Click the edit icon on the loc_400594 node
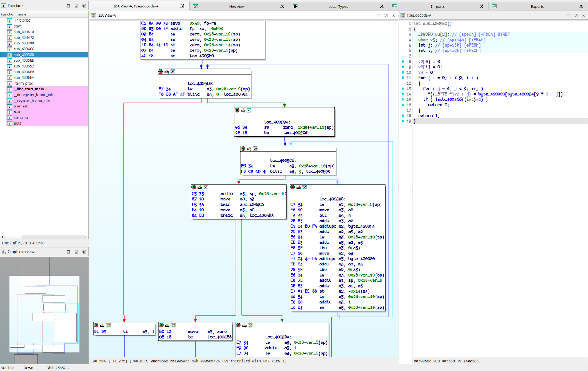The image size is (588, 371). click(243, 110)
